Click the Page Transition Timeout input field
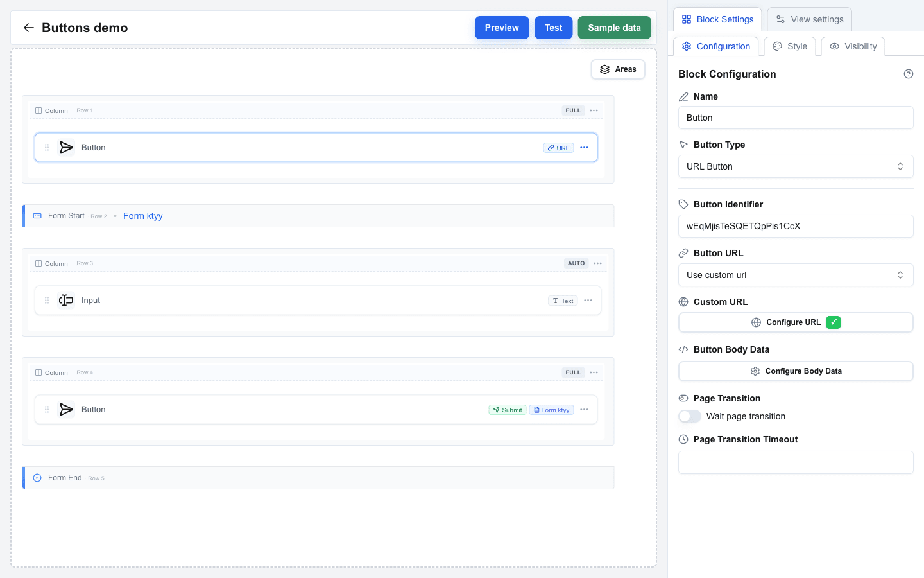The image size is (924, 578). 796,462
